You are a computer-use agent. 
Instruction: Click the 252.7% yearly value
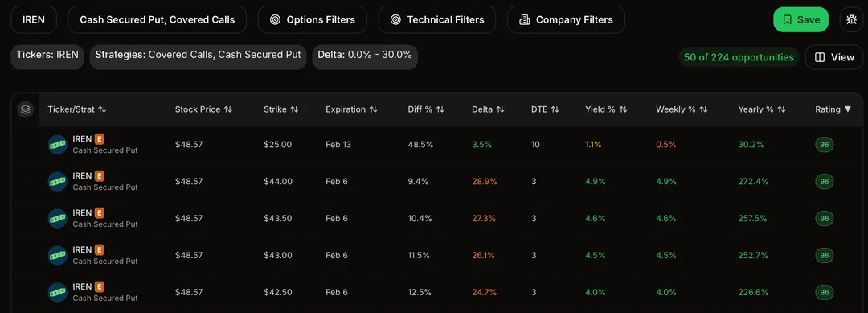[753, 255]
